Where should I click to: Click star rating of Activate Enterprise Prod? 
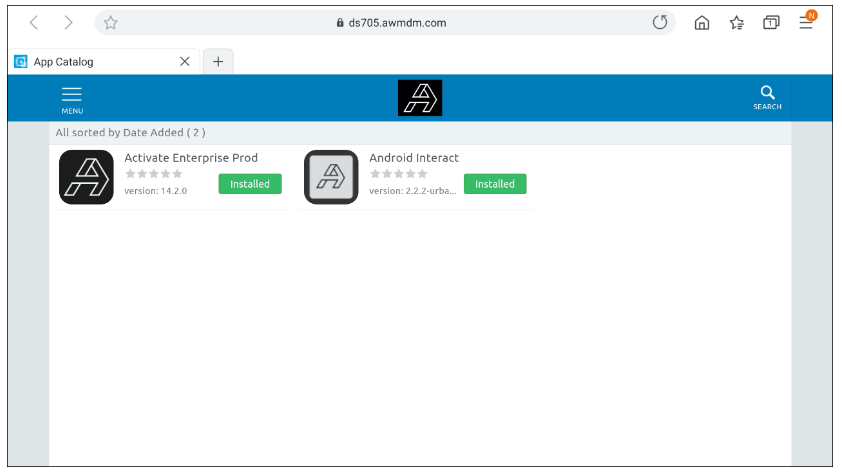click(154, 174)
